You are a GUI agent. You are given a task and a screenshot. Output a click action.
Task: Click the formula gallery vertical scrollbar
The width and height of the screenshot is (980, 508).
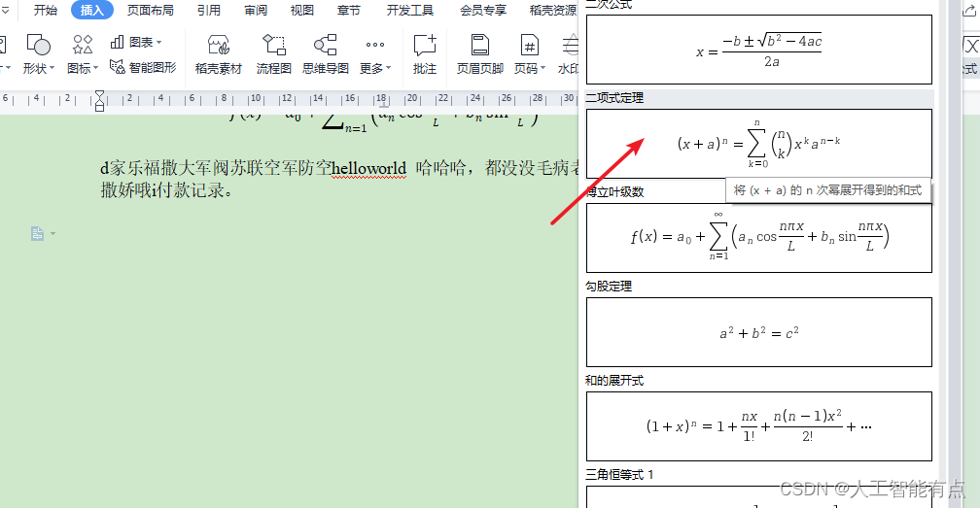coord(955,254)
